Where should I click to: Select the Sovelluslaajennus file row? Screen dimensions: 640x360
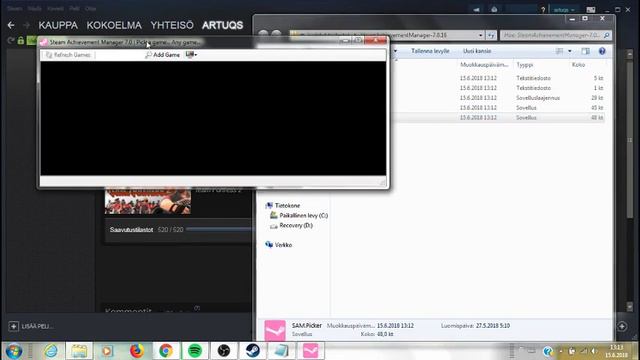point(499,98)
